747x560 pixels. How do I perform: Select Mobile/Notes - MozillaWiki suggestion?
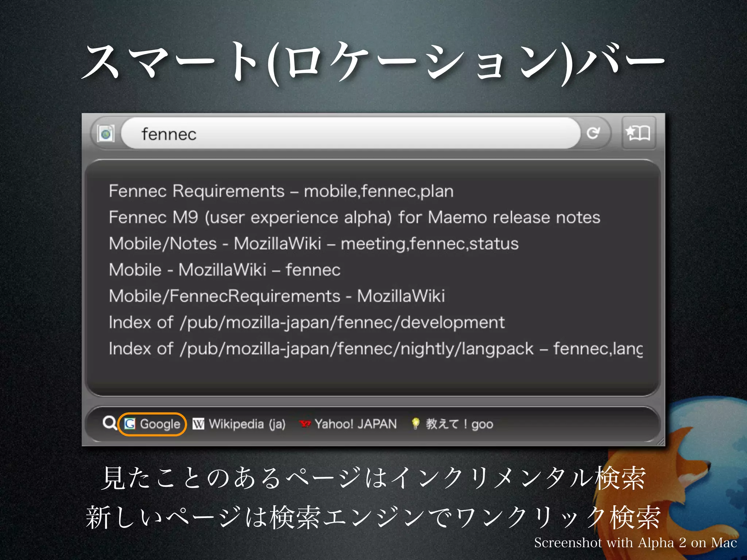[314, 244]
